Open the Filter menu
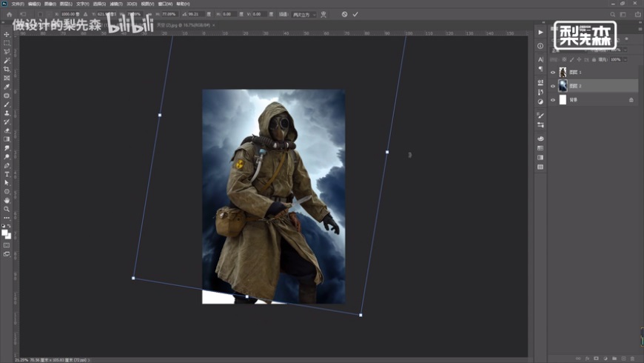Screen dimensions: 644x363 pyautogui.click(x=115, y=4)
